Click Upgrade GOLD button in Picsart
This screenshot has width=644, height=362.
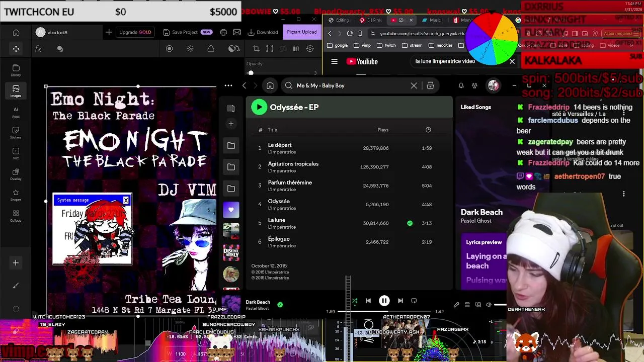pos(135,32)
